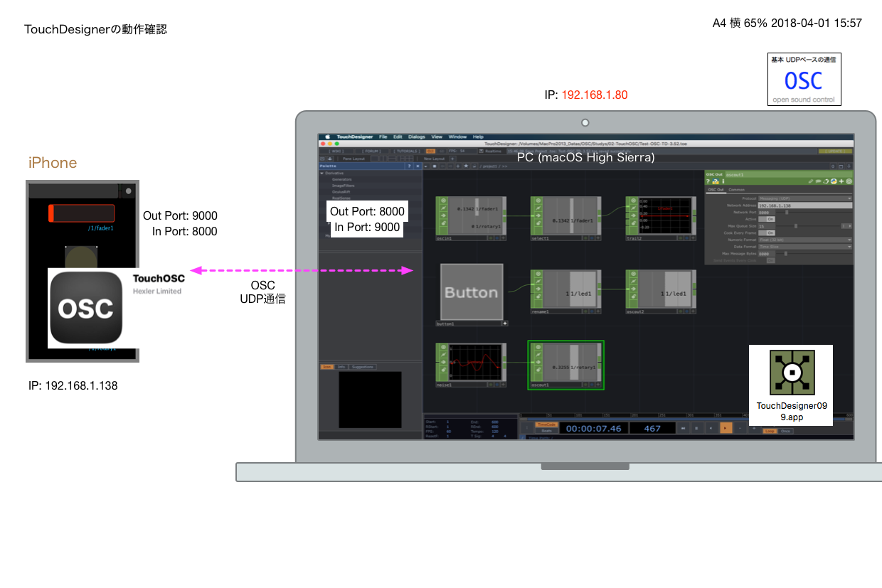Viewport: 882px width, 588px height.
Task: Toggle the Realtime checkbox in top bar
Action: [482, 151]
